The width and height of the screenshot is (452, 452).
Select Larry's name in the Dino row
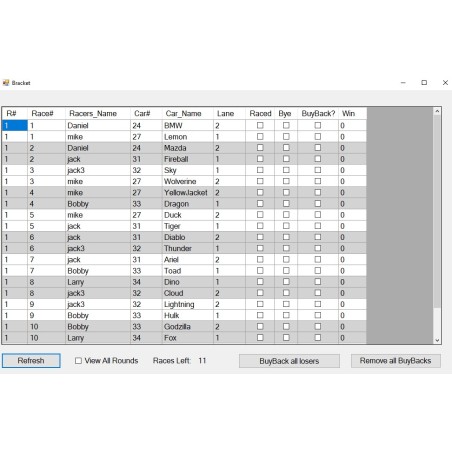pyautogui.click(x=98, y=282)
